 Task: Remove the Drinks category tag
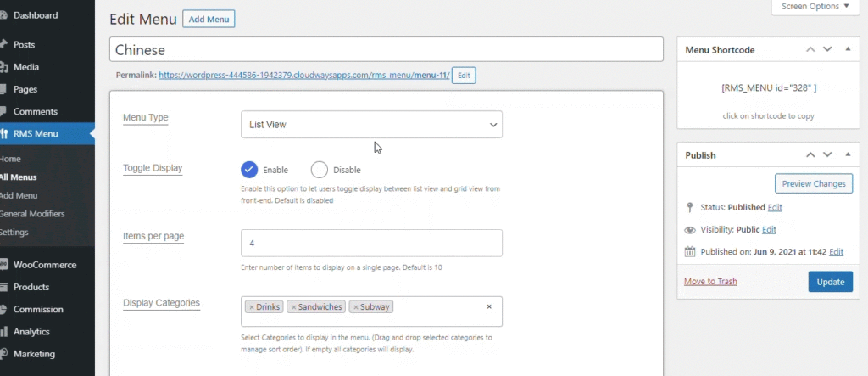[251, 306]
